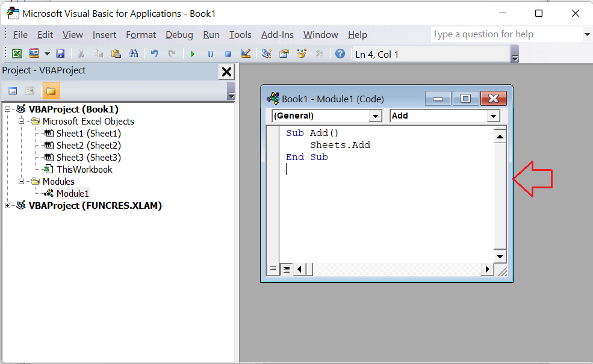Open the Toolbox hammer-wrench icon
Image resolution: width=593 pixels, height=364 pixels.
click(319, 54)
